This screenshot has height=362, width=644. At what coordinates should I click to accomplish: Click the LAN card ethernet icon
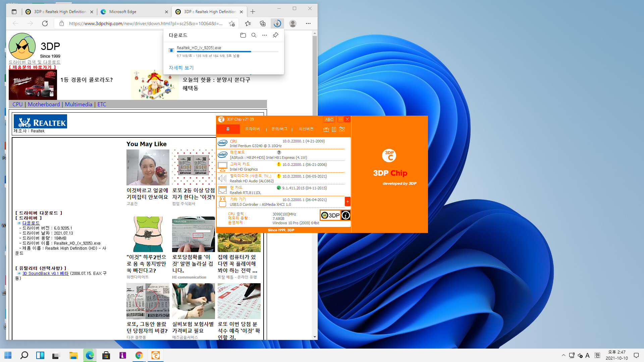(222, 190)
